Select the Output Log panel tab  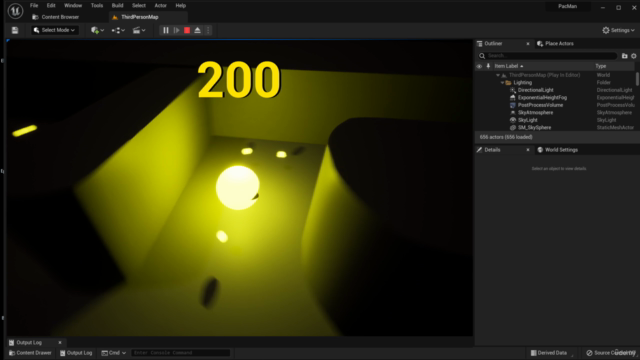pyautogui.click(x=29, y=342)
